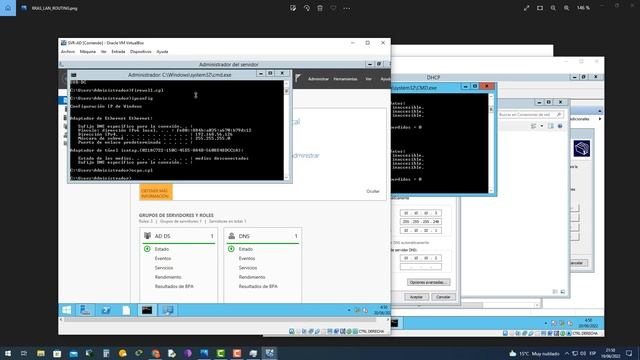Open Rendimiento under DNS tile
The width and height of the screenshot is (640, 360).
pyautogui.click(x=252, y=277)
